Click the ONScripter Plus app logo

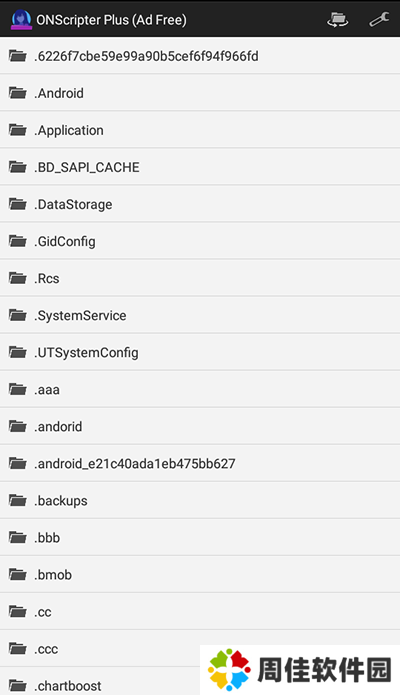point(21,20)
